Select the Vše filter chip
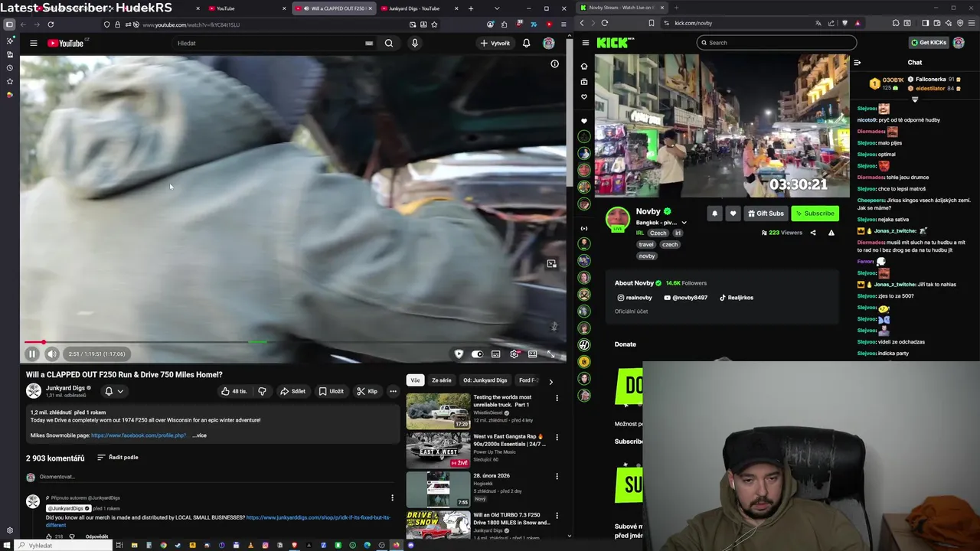 [x=415, y=380]
